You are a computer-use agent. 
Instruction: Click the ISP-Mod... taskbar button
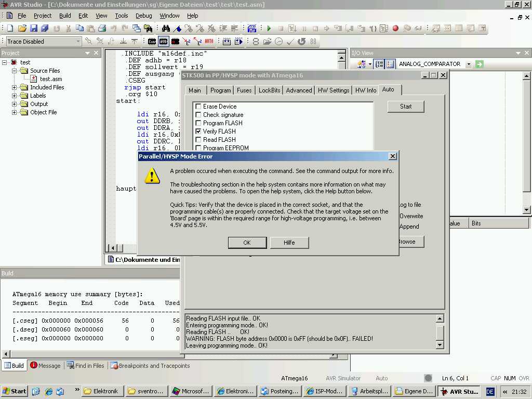tap(325, 391)
